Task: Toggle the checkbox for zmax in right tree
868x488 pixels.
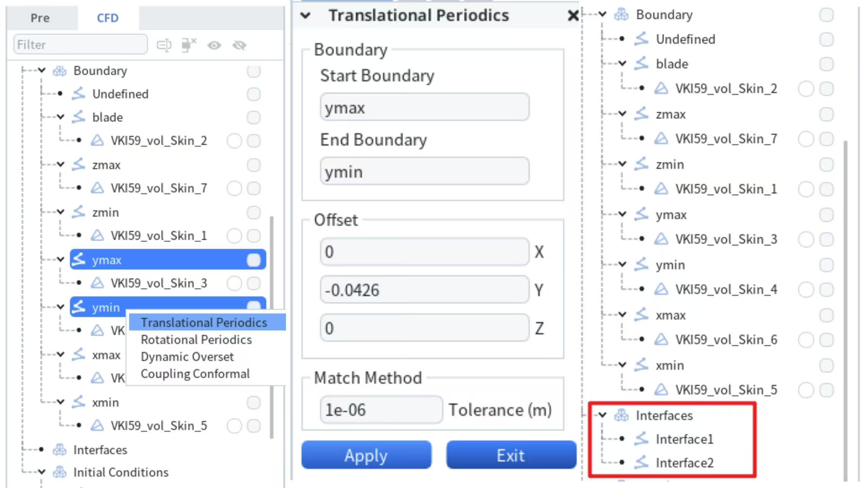Action: point(826,114)
